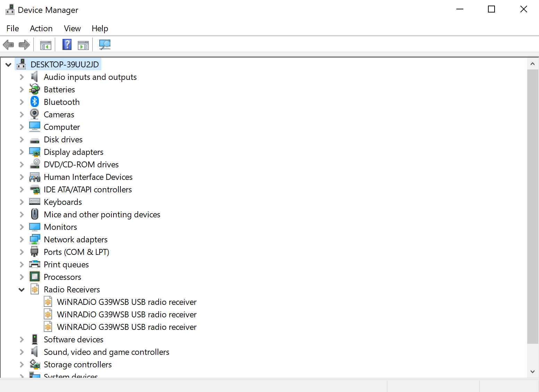The image size is (539, 392).
Task: Expand the Sound, video and game controllers node
Action: [22, 352]
